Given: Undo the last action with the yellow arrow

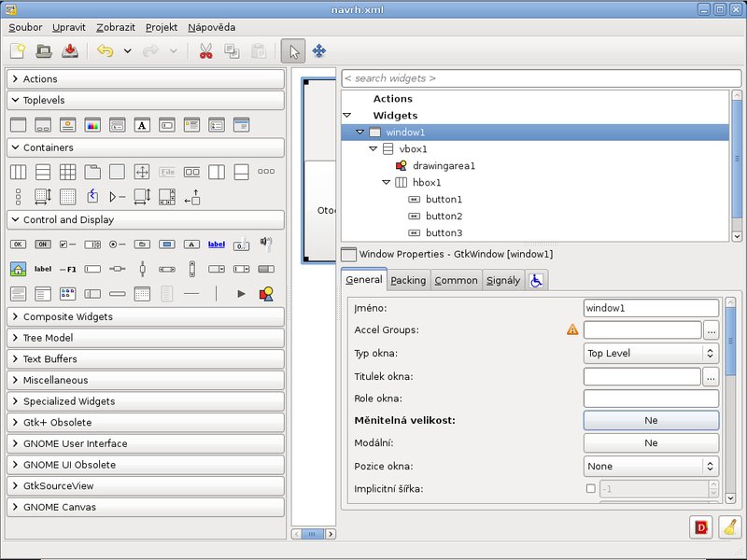Looking at the screenshot, I should [105, 51].
